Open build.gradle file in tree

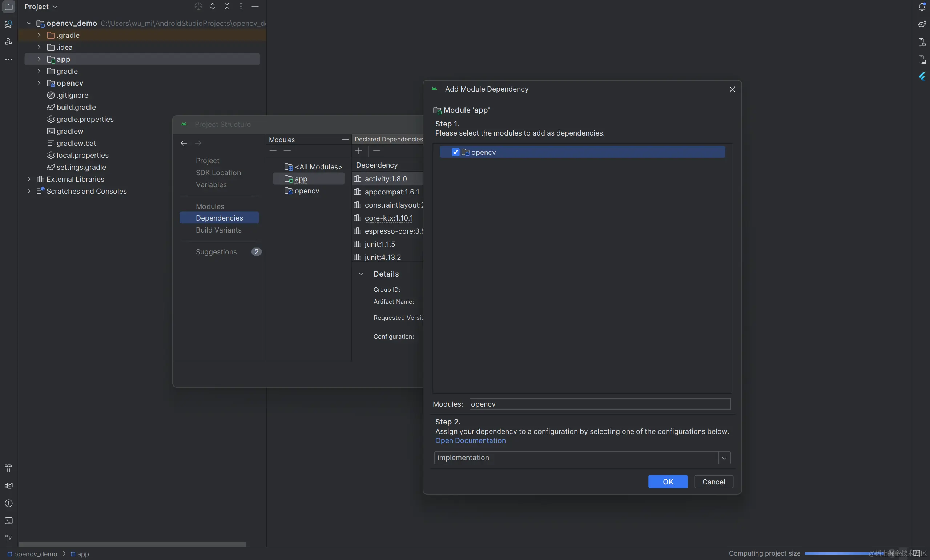pyautogui.click(x=72, y=107)
